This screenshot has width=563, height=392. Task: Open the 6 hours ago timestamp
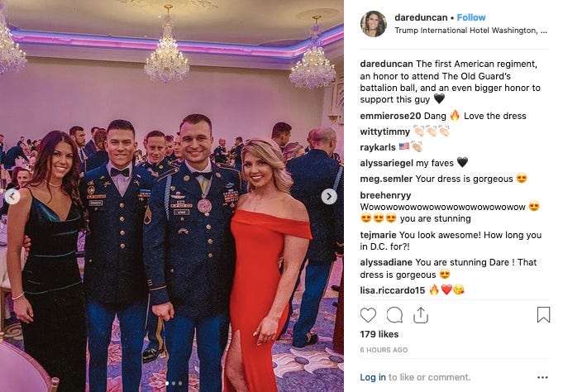click(384, 350)
